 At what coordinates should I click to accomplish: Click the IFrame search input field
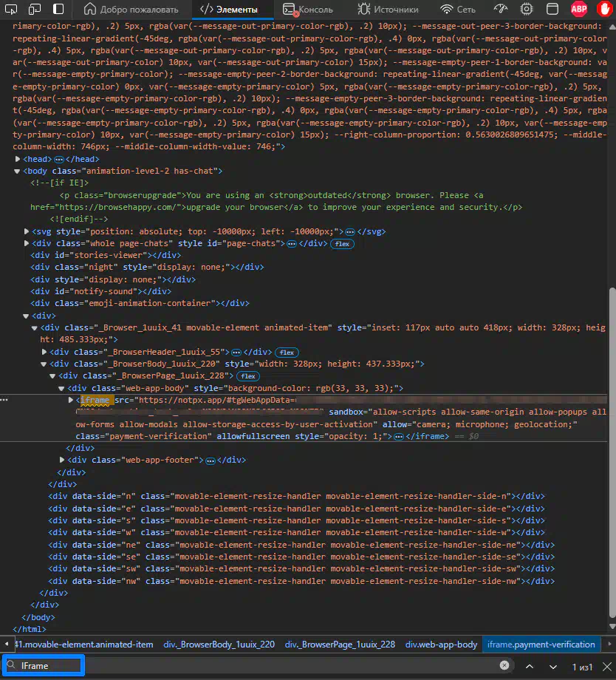tap(44, 666)
